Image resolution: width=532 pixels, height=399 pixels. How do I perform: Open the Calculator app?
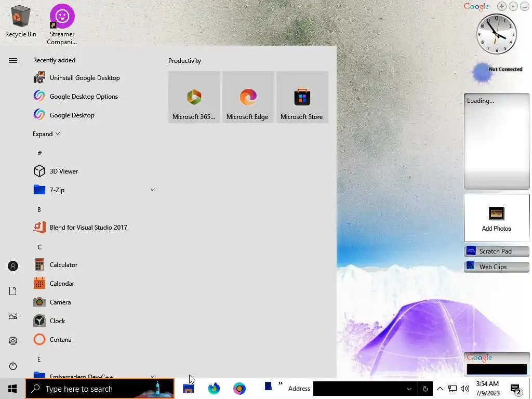click(95, 264)
